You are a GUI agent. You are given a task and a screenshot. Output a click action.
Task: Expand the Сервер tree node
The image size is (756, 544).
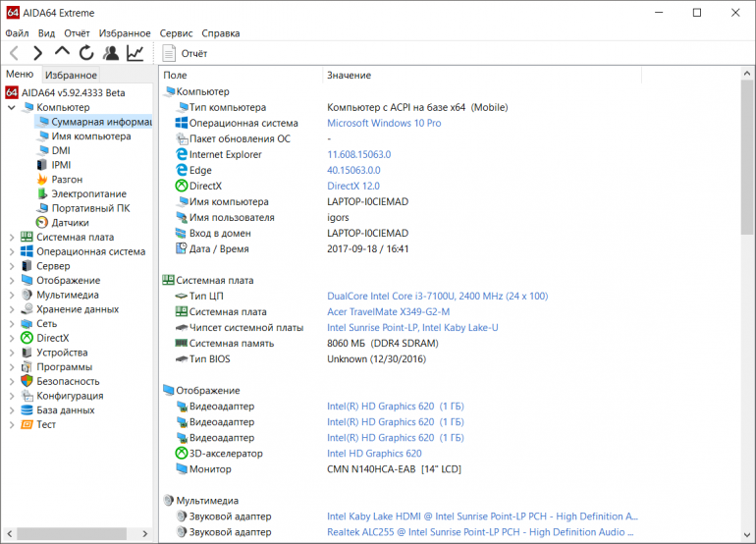12,266
